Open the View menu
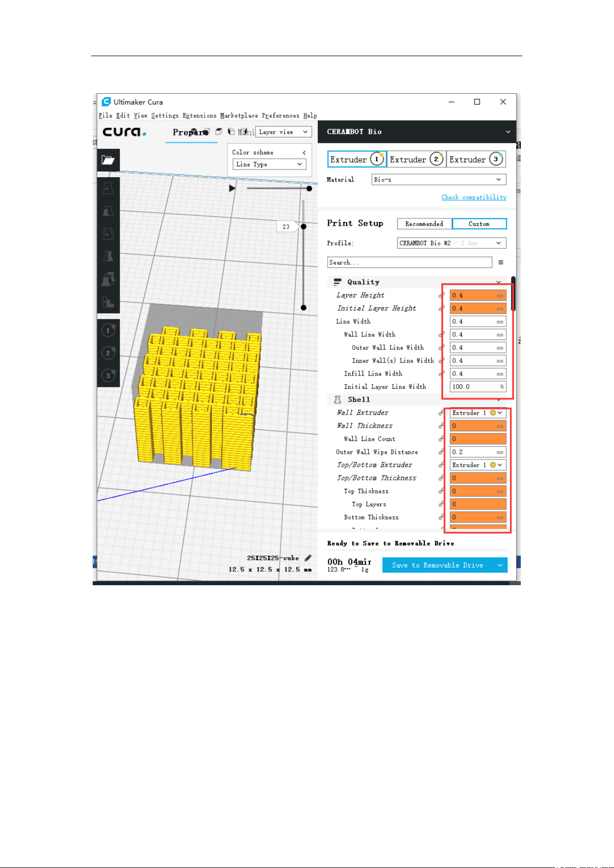614x868 pixels. click(x=141, y=115)
